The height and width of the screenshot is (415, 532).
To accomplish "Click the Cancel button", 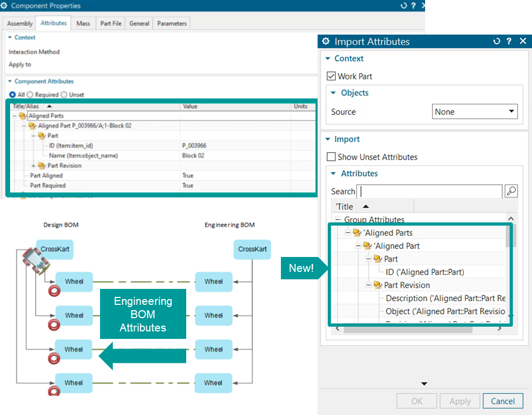I will [503, 401].
